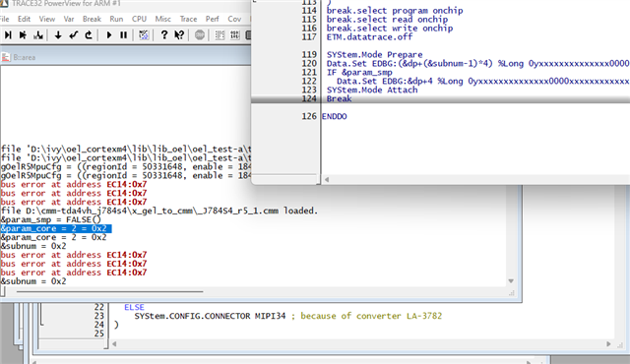
Task: Activate context help pointer icon
Action: (179, 35)
